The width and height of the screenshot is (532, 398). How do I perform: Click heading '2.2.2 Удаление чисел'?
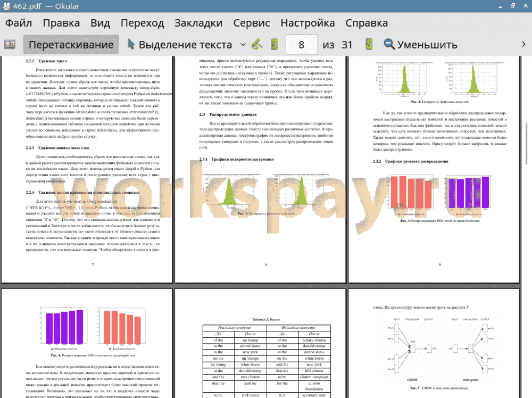(x=46, y=61)
